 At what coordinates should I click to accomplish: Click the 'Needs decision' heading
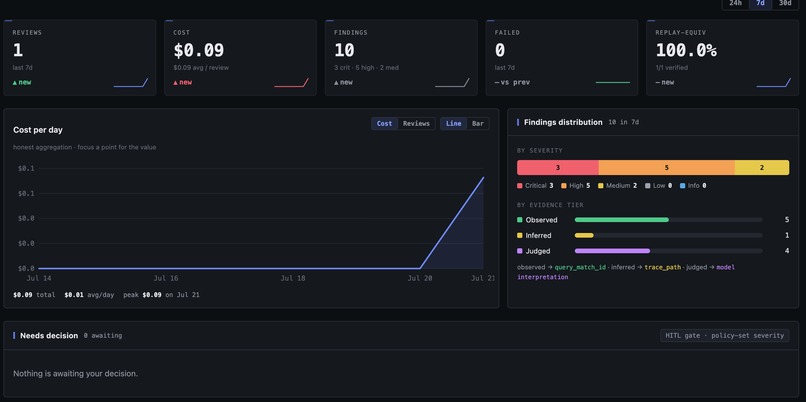click(49, 336)
